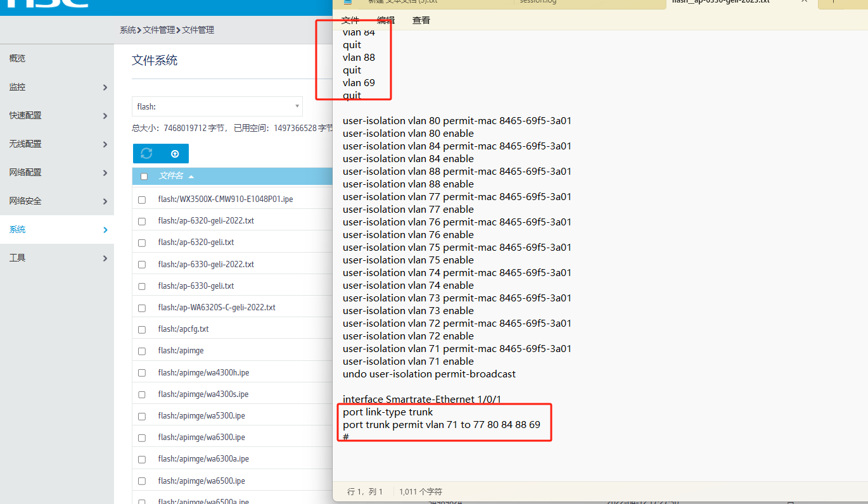
Task: Click the 'vlan 88' line in Notepad
Action: click(359, 58)
